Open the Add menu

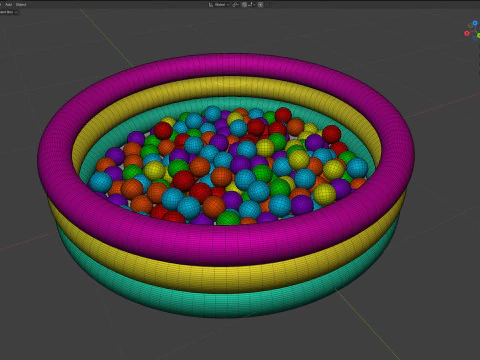coord(9,5)
